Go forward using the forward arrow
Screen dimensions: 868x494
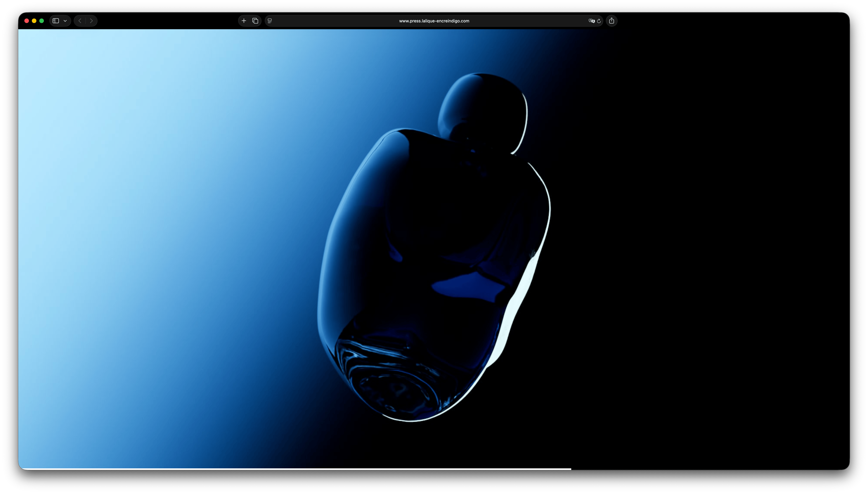tap(91, 21)
